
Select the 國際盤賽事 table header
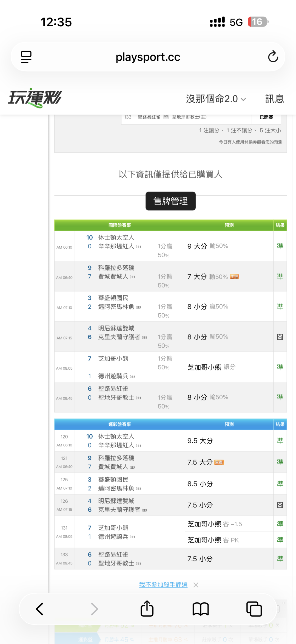pyautogui.click(x=120, y=225)
